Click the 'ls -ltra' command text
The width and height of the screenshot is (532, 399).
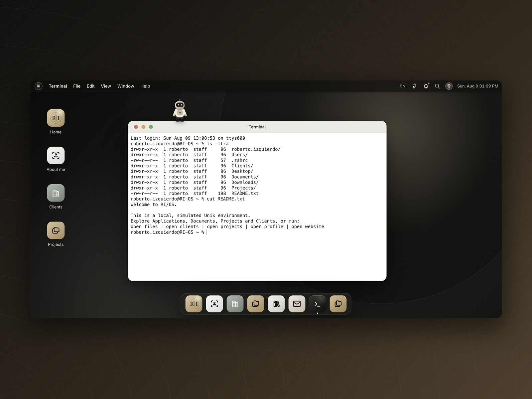pyautogui.click(x=218, y=144)
